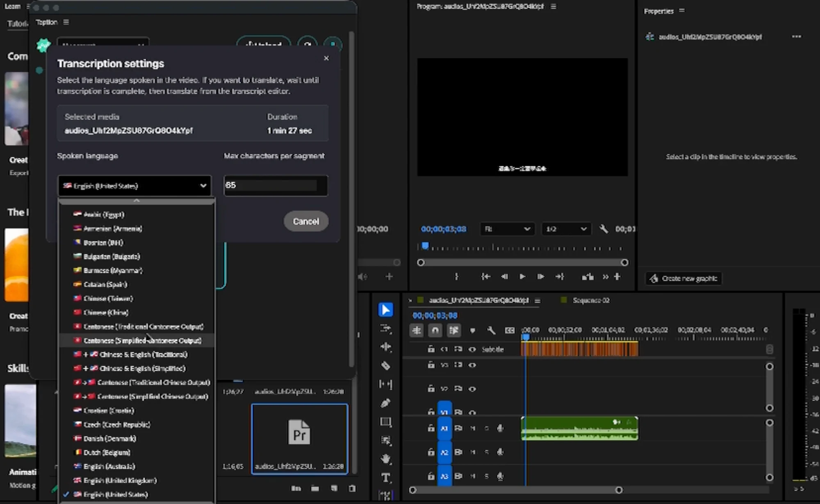Select the Track Select Forward tool
820x504 pixels.
(385, 328)
